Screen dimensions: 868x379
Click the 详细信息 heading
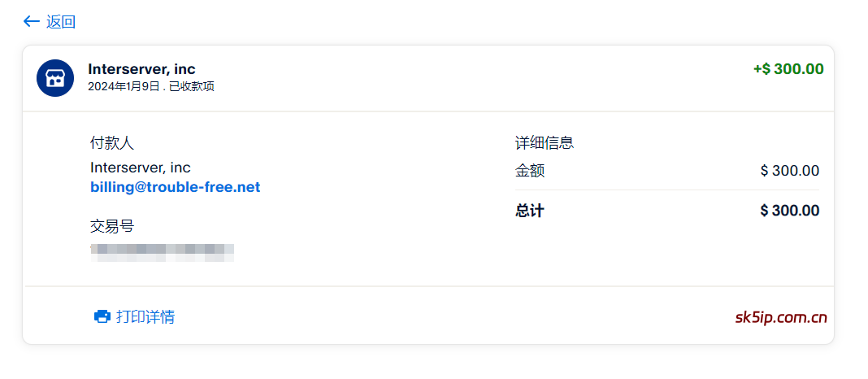click(x=545, y=143)
